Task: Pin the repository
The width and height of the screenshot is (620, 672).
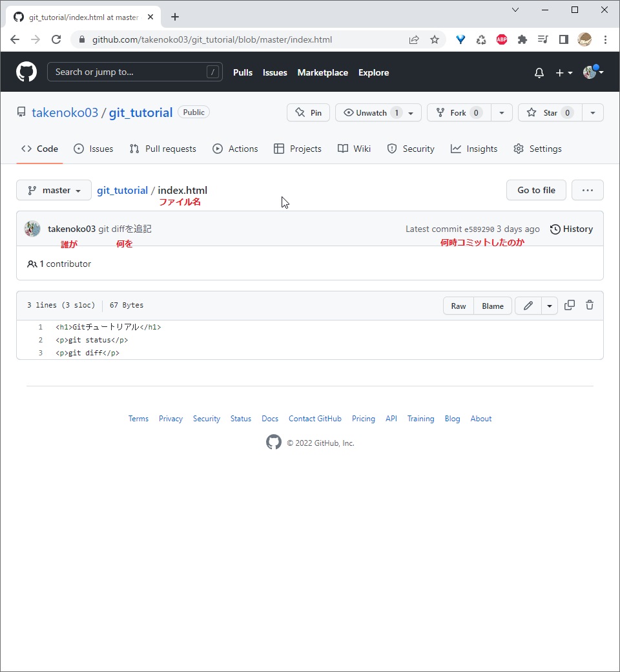Action: tap(308, 112)
